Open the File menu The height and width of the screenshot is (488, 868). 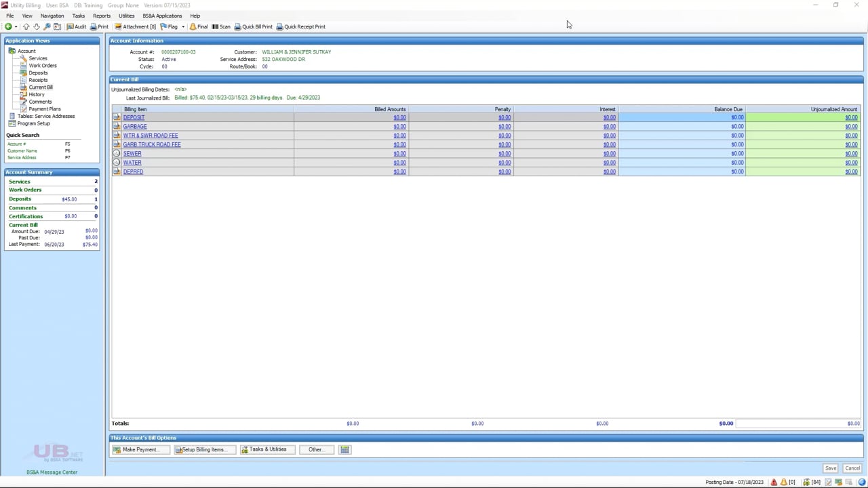pyautogui.click(x=10, y=16)
